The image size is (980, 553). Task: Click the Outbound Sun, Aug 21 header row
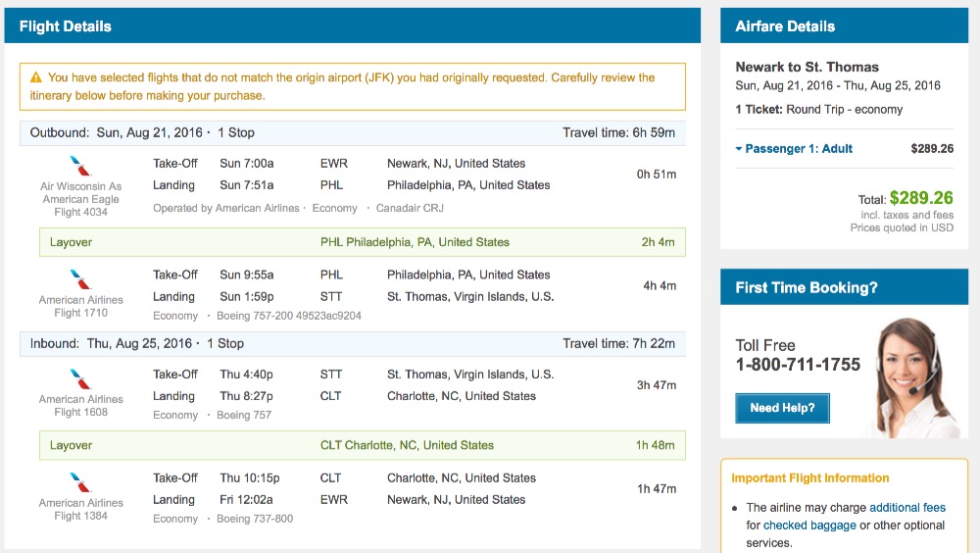tap(353, 133)
